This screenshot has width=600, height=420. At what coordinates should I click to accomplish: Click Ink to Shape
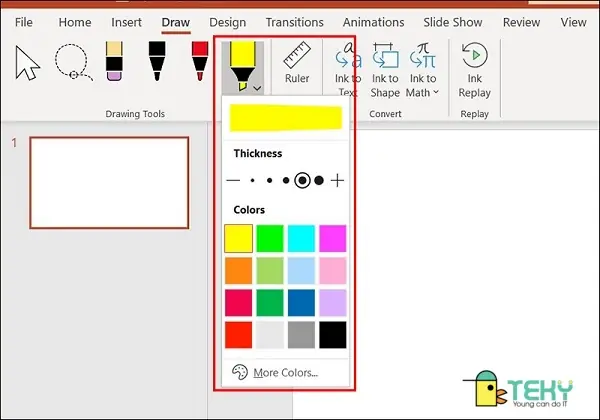385,70
